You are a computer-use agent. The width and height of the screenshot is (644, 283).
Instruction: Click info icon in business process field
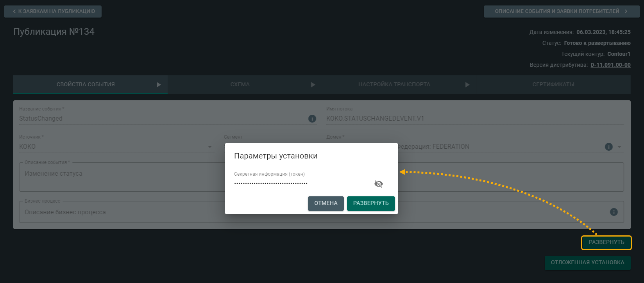click(614, 212)
